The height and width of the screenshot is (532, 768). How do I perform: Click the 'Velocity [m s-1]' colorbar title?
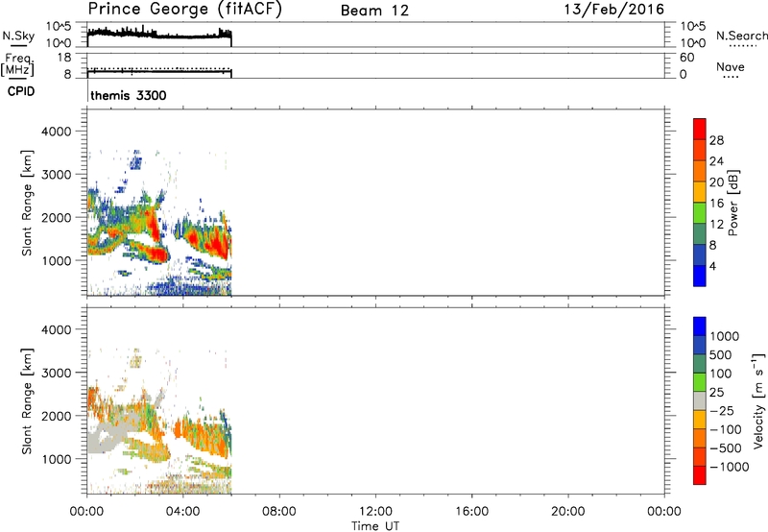758,400
